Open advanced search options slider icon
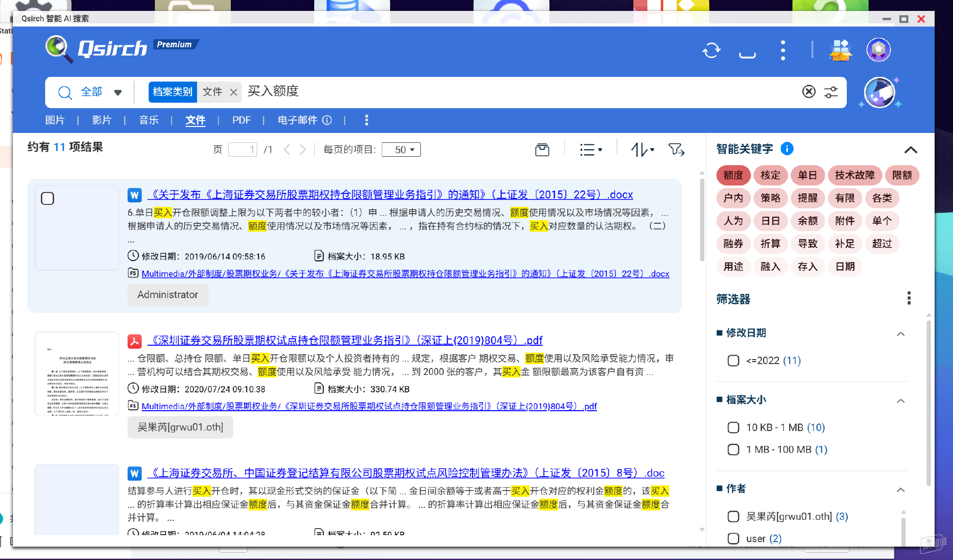Viewport: 953px width, 560px height. coord(831,92)
